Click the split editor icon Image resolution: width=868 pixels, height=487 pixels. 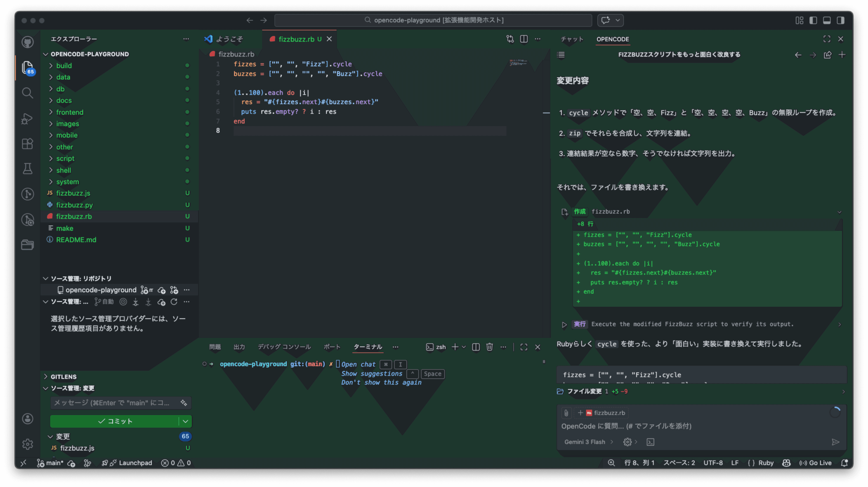coord(524,39)
